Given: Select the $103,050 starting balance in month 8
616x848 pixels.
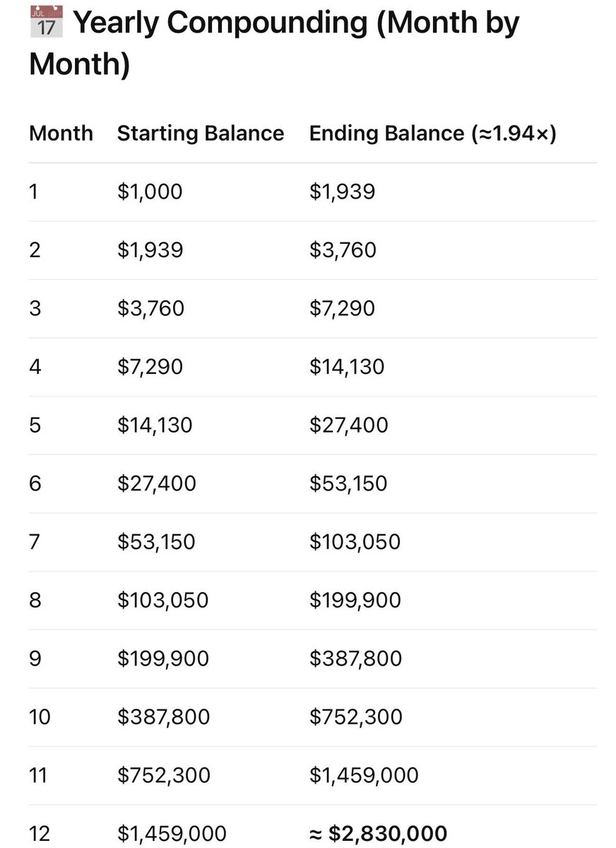Looking at the screenshot, I should (162, 601).
